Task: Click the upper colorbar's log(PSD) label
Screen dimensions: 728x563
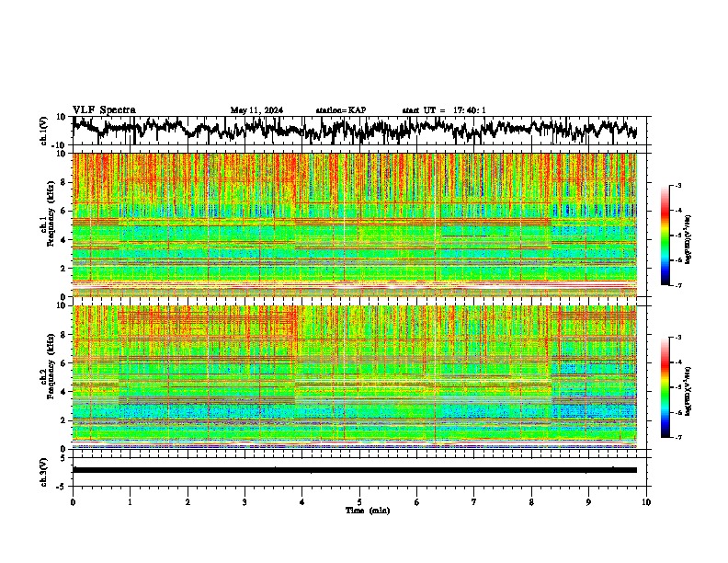Action: click(x=688, y=240)
